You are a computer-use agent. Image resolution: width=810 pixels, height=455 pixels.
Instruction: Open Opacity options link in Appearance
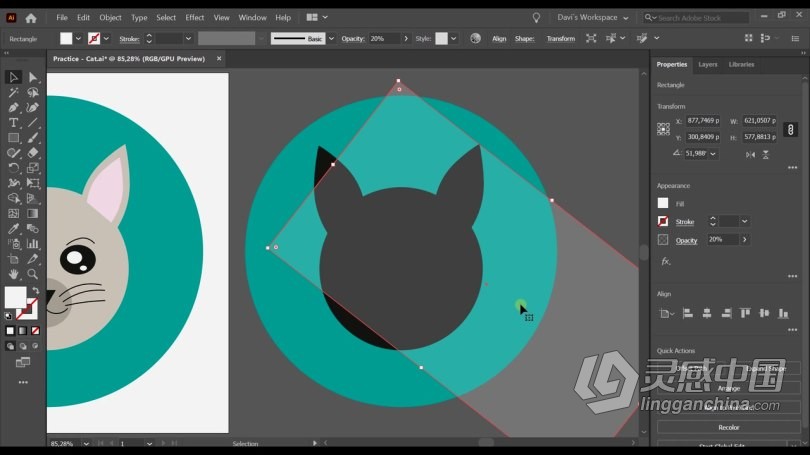pos(687,241)
